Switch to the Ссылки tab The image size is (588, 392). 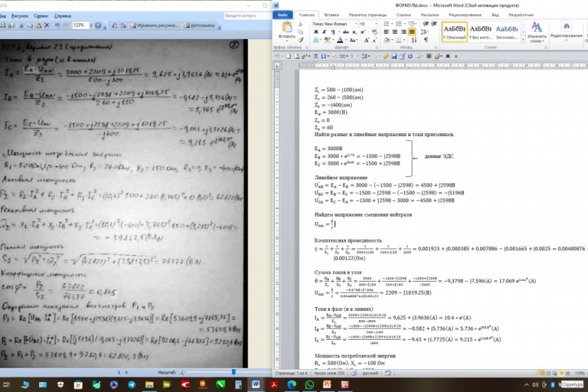click(x=404, y=14)
